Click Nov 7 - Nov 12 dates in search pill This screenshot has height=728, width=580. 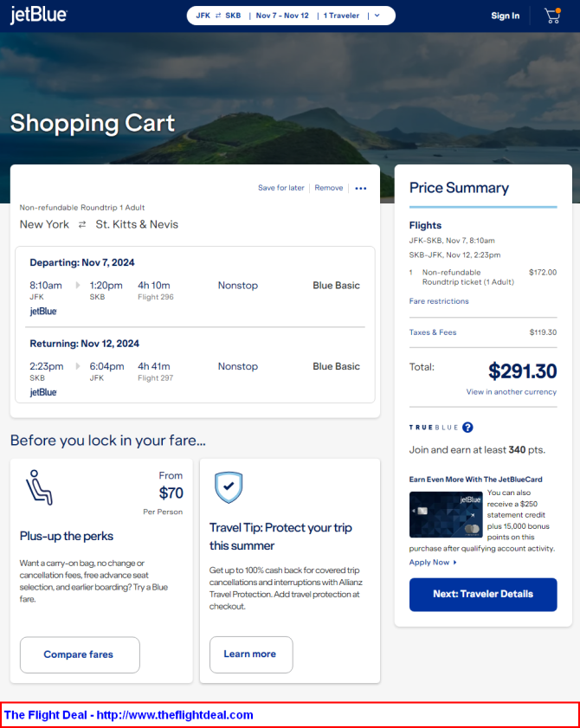pyautogui.click(x=282, y=16)
